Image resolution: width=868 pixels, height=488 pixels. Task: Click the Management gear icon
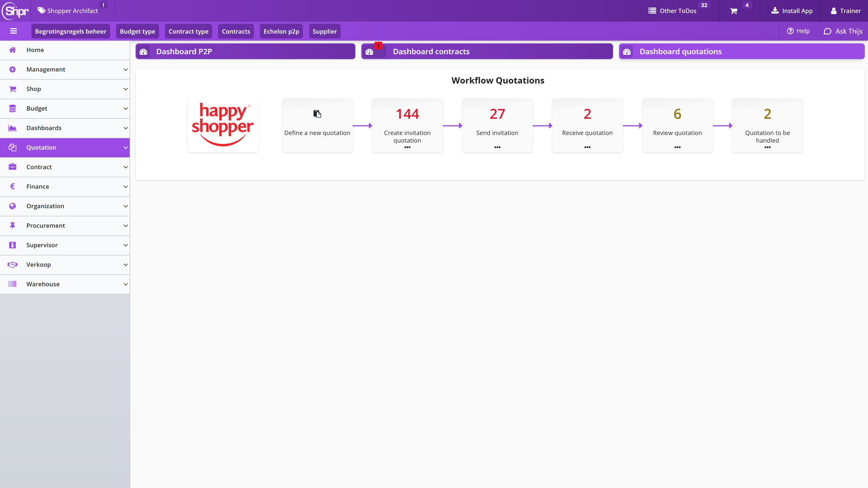pos(12,69)
